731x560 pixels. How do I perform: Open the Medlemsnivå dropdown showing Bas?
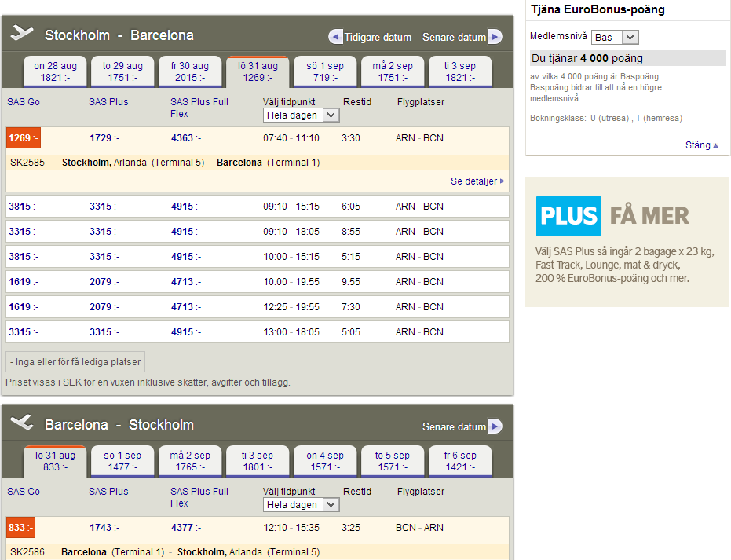(616, 37)
